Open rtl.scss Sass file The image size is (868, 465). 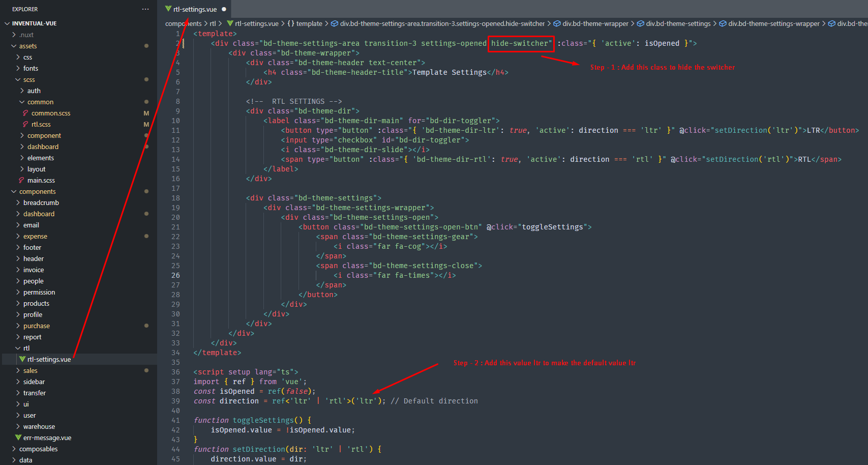pos(41,124)
